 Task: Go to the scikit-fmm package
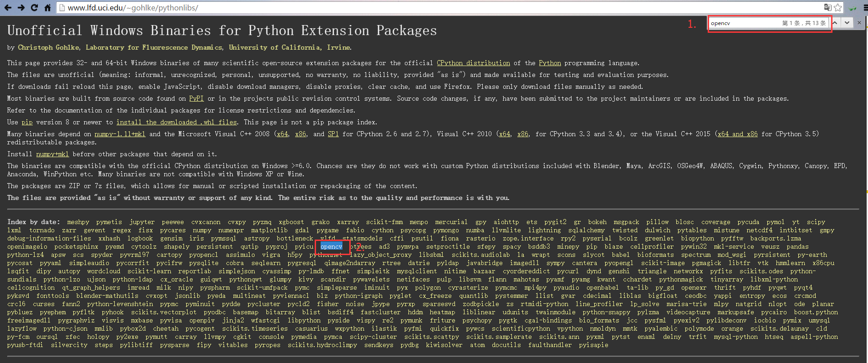click(x=384, y=222)
